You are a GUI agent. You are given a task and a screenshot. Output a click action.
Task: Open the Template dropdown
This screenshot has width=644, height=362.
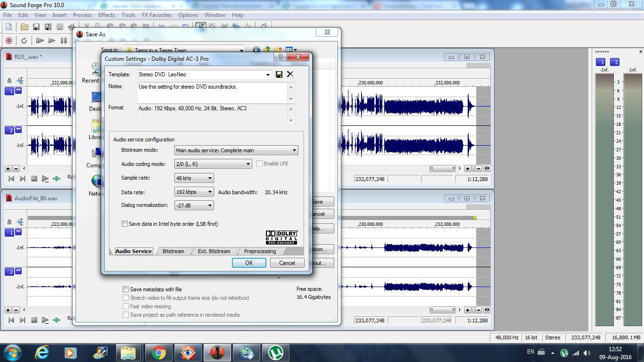click(268, 74)
